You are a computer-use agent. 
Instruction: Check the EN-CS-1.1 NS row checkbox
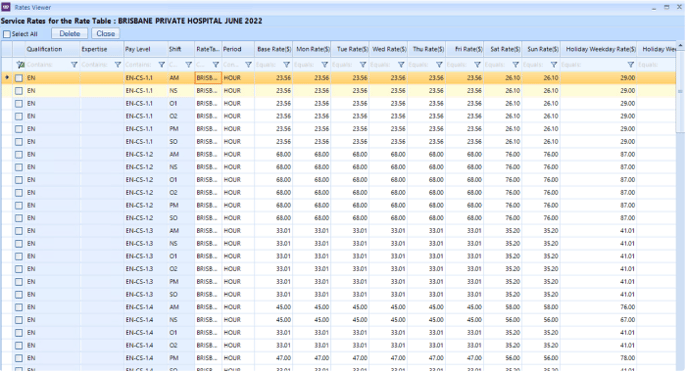(x=18, y=91)
